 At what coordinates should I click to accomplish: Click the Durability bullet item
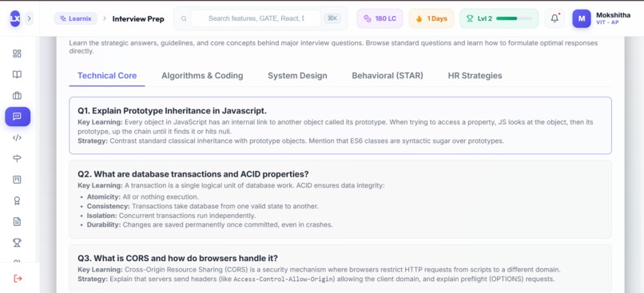pyautogui.click(x=209, y=225)
